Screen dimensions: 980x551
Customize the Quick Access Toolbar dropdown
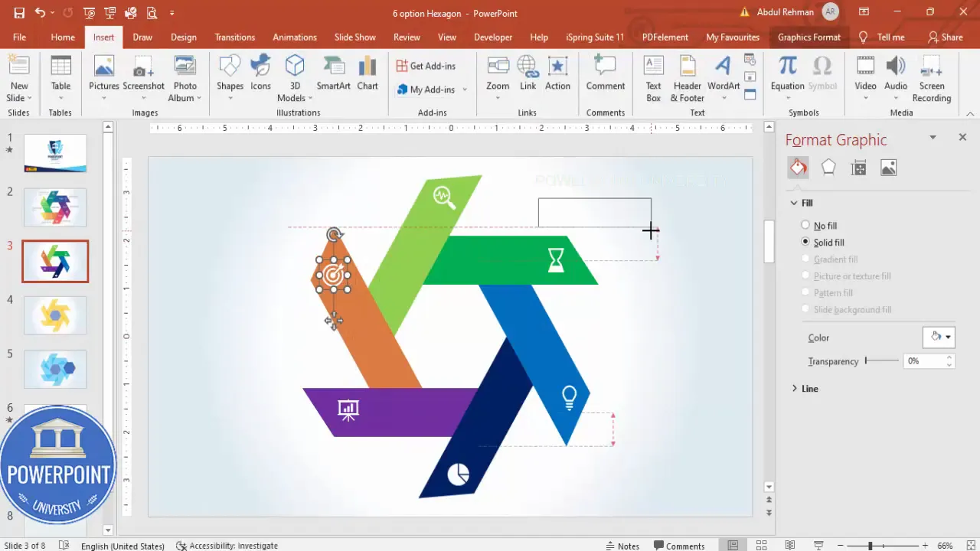click(171, 13)
